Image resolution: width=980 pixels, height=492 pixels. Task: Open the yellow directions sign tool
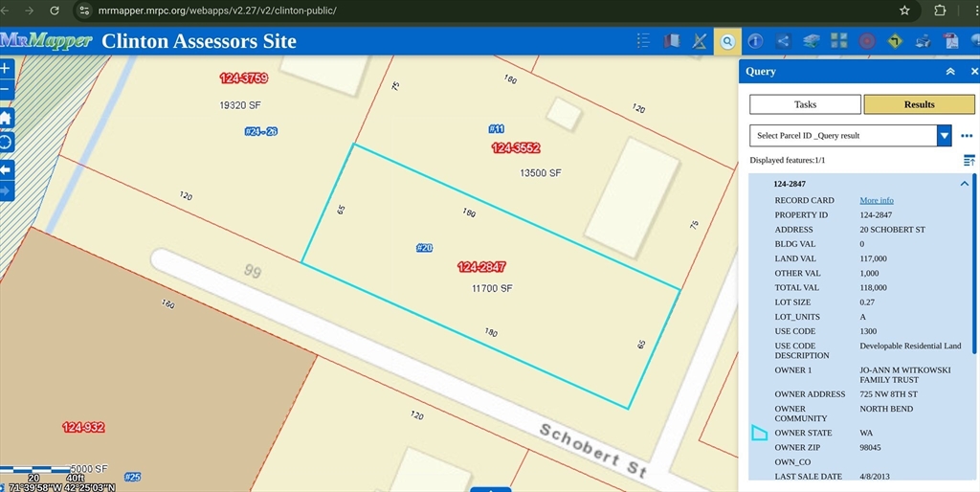[895, 41]
